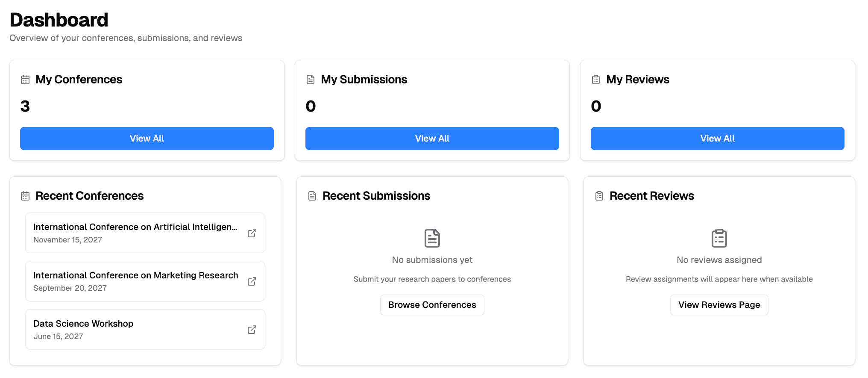View all under My Submissions
This screenshot has height=378, width=868.
[432, 139]
